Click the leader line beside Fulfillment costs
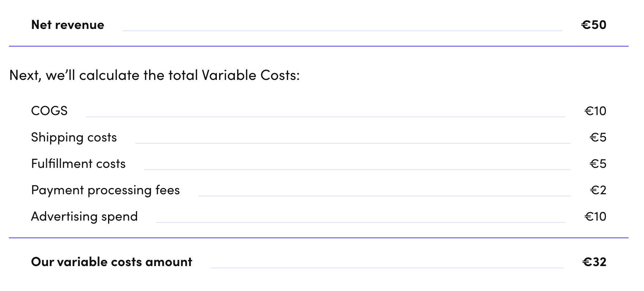Image resolution: width=644 pixels, height=291 pixels. coord(357,170)
